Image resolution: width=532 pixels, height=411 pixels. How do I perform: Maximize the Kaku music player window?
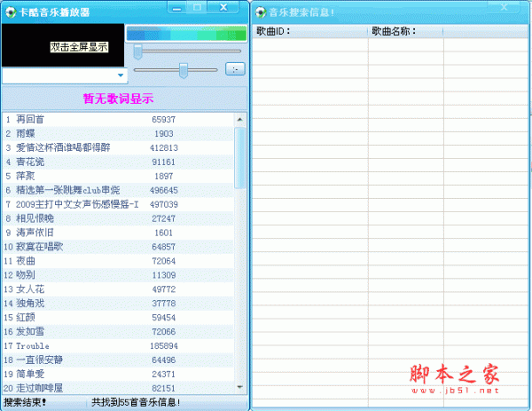pos(197,7)
